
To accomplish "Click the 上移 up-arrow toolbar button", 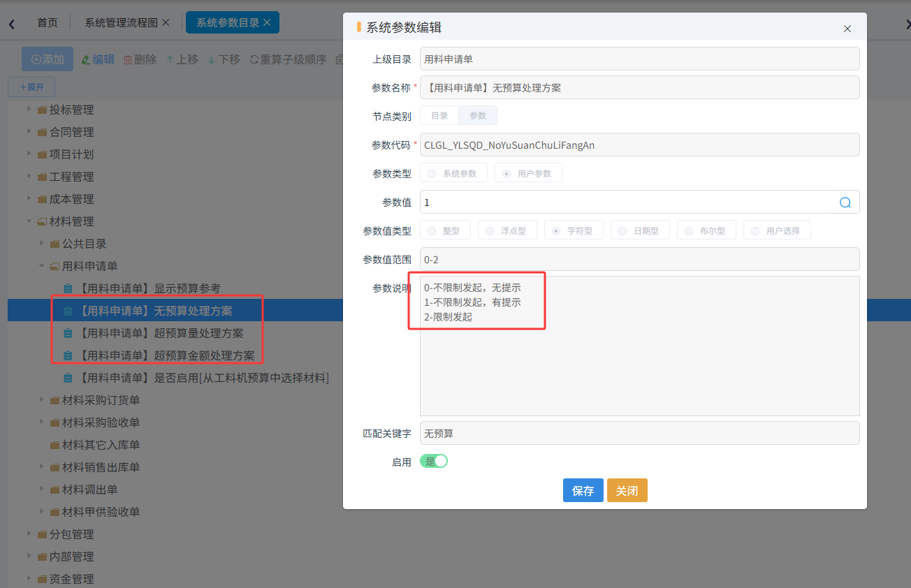I will (x=182, y=59).
